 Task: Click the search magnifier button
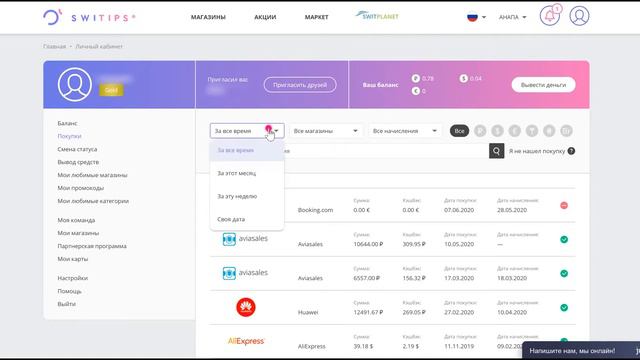[x=496, y=151]
